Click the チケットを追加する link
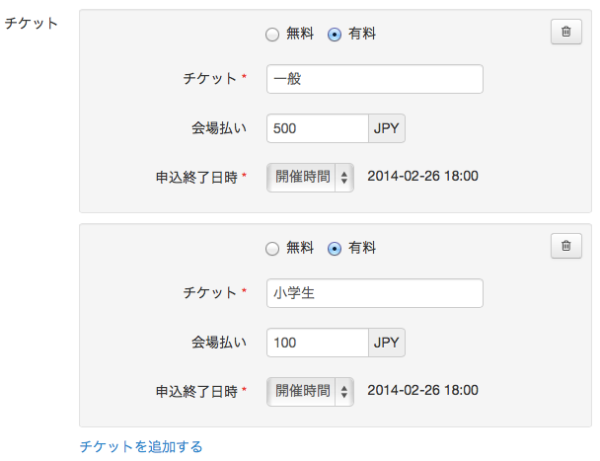 (141, 447)
